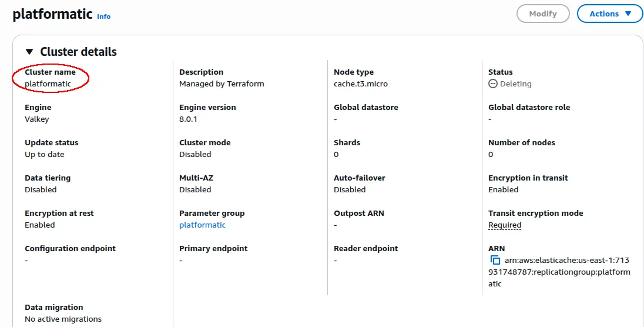Click the circled Cluster name value
The height and width of the screenshot is (327, 644).
(48, 84)
